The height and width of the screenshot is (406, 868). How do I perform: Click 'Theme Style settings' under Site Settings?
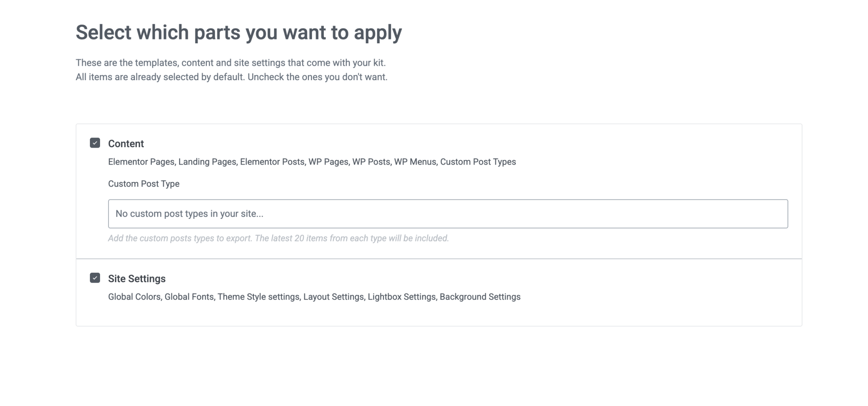tap(259, 297)
